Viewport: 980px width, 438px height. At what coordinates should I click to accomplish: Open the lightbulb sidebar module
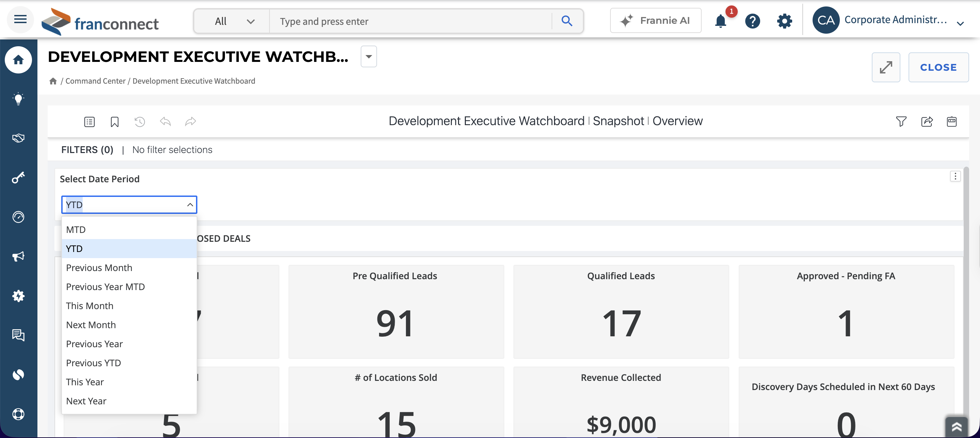tap(18, 99)
